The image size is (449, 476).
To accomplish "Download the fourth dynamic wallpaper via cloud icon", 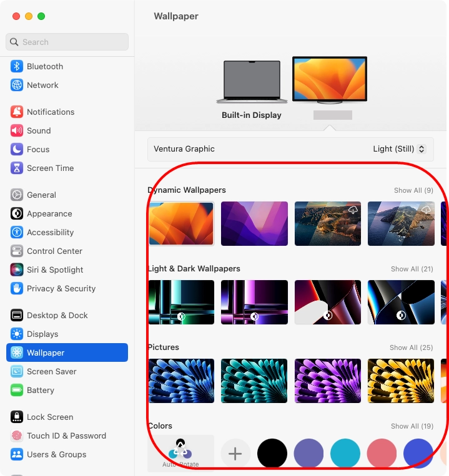I will [426, 210].
